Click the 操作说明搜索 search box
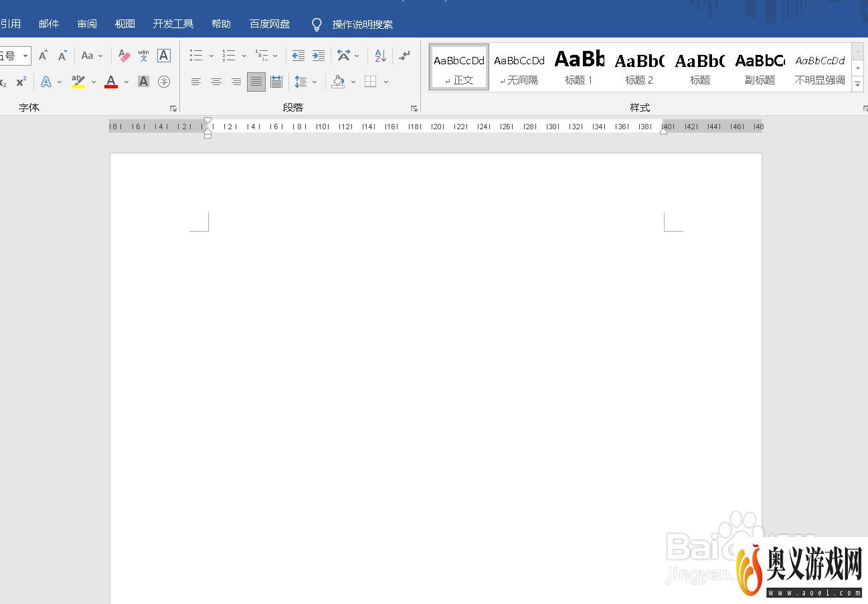Viewport: 868px width, 604px height. pyautogui.click(x=363, y=25)
